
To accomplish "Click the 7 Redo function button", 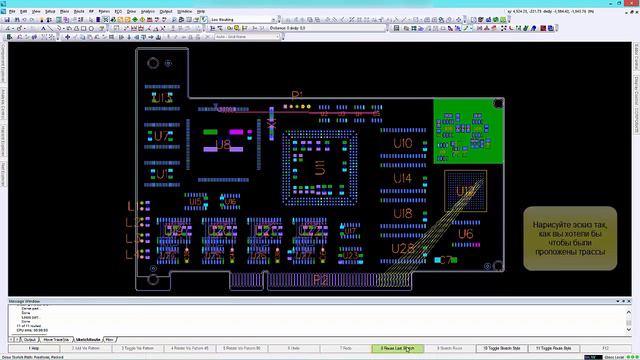I will click(345, 349).
